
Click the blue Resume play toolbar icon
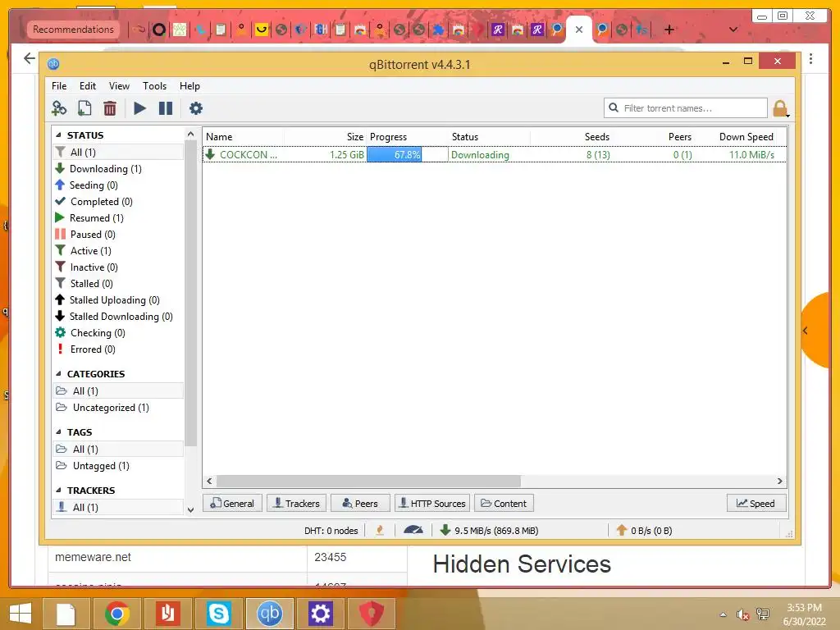[139, 108]
